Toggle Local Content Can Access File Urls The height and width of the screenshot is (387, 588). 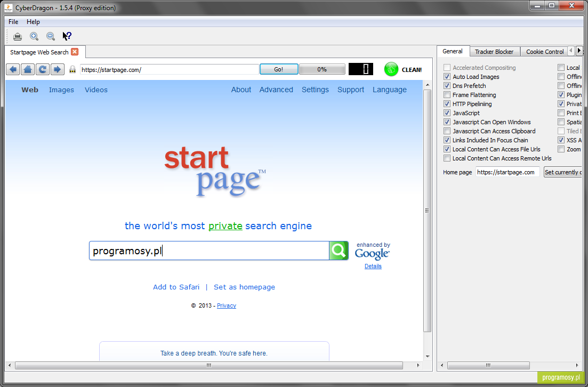click(x=447, y=149)
